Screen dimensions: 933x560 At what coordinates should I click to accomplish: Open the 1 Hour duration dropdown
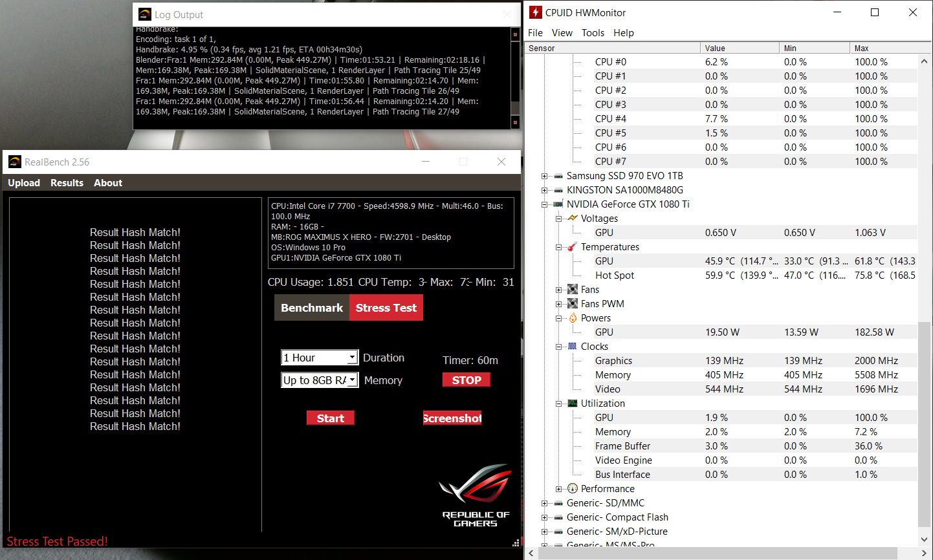point(352,358)
